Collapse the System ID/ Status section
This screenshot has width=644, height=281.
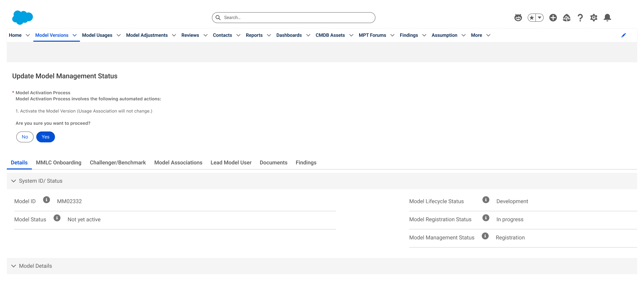14,181
